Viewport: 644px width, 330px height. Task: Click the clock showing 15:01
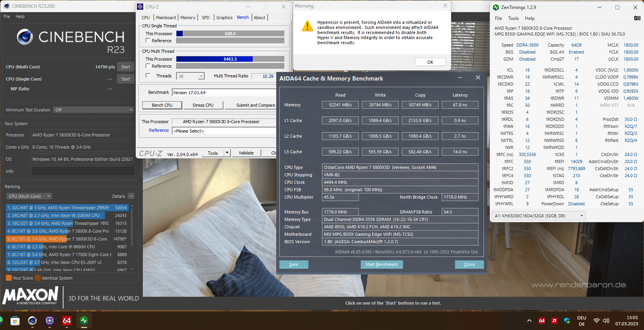(x=632, y=317)
